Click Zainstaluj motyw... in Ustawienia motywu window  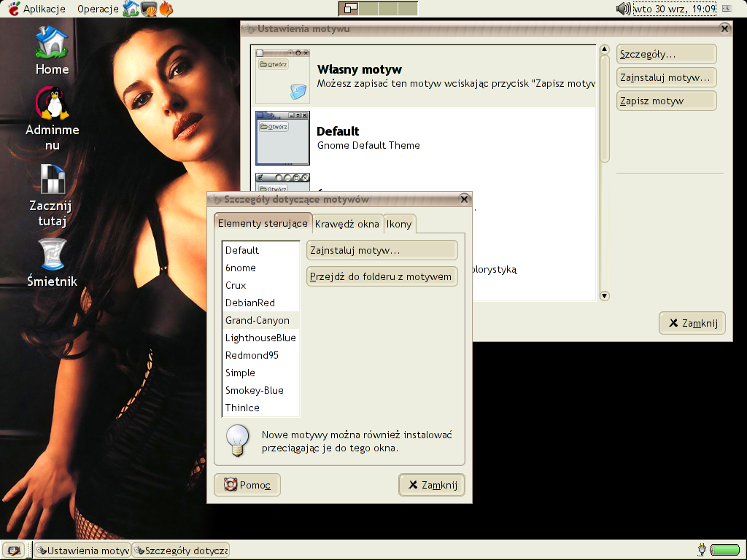click(666, 77)
